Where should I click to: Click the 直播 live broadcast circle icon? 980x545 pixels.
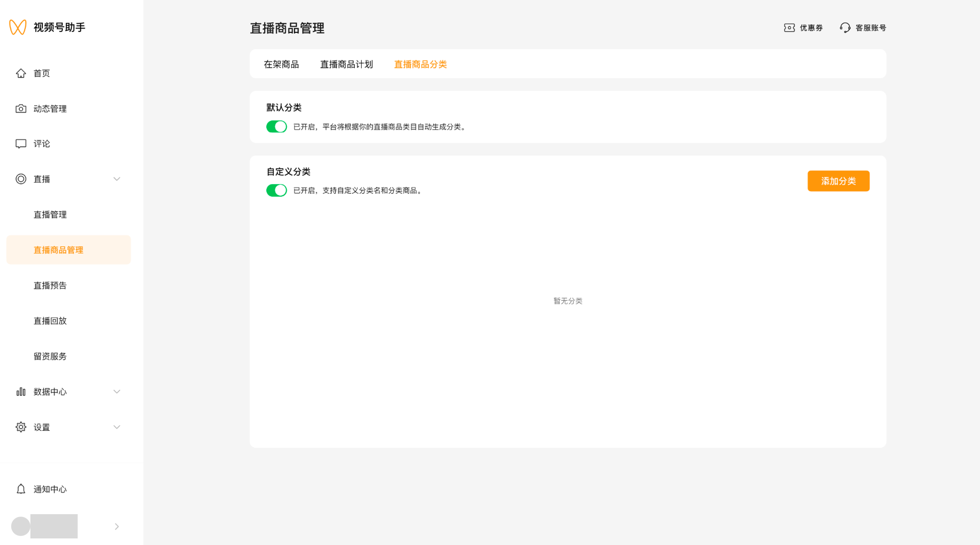tap(21, 179)
